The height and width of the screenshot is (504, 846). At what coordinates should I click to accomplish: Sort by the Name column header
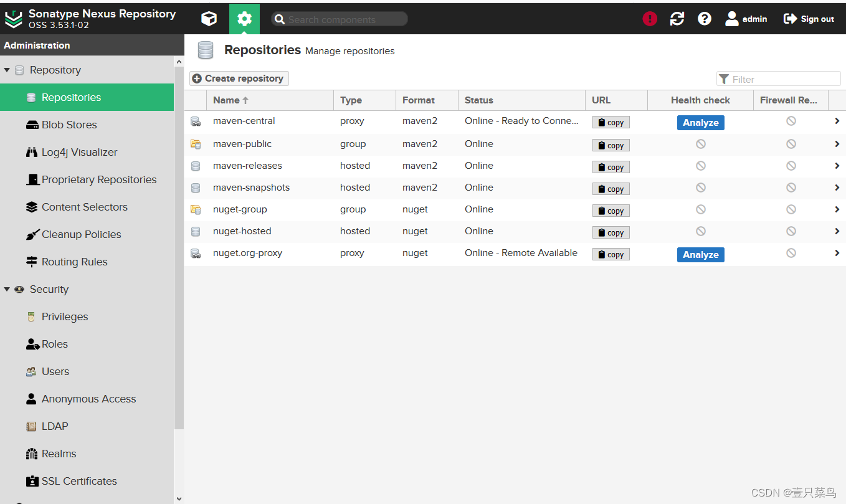pyautogui.click(x=270, y=100)
